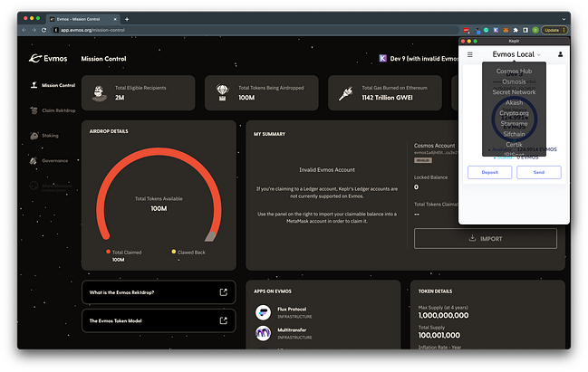Viewport: 588px width, 372px height.
Task: Select Starname from the chain list
Action: click(x=514, y=124)
